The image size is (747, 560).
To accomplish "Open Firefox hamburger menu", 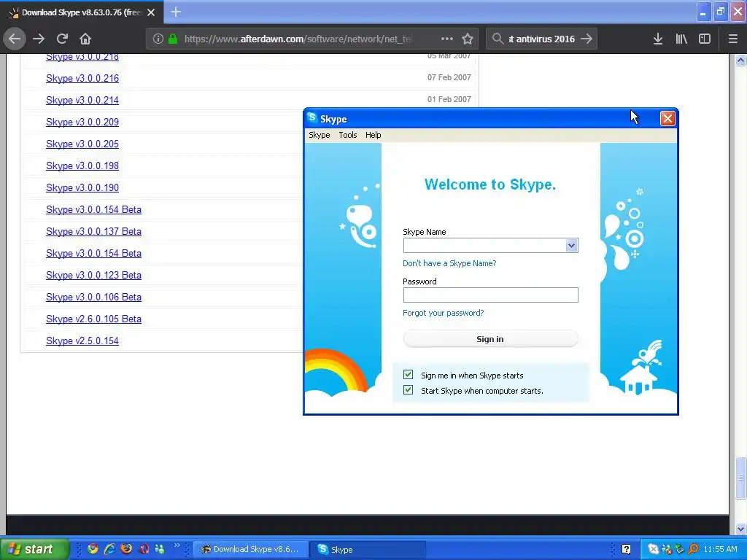I will (x=732, y=39).
